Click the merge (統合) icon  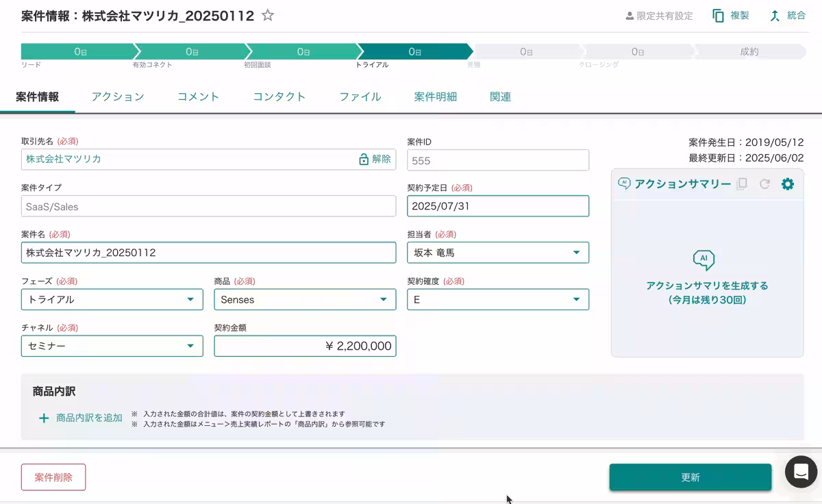point(786,15)
